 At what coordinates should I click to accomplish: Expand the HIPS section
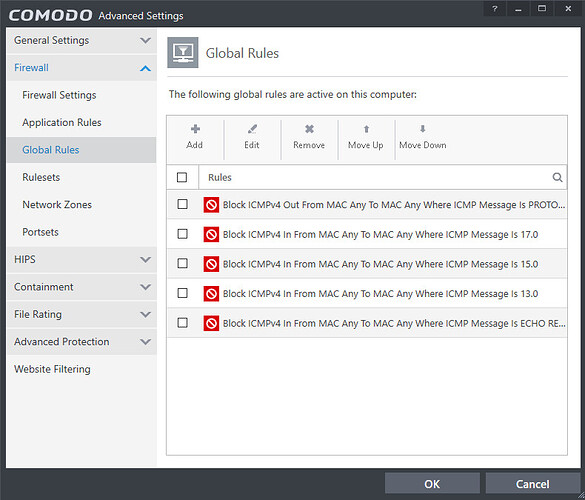pos(145,259)
